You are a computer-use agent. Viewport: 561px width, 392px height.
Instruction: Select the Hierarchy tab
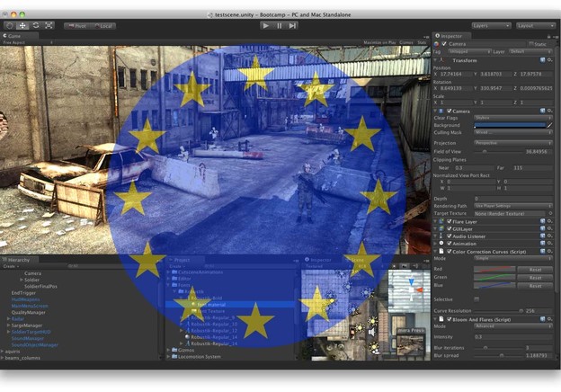click(19, 260)
